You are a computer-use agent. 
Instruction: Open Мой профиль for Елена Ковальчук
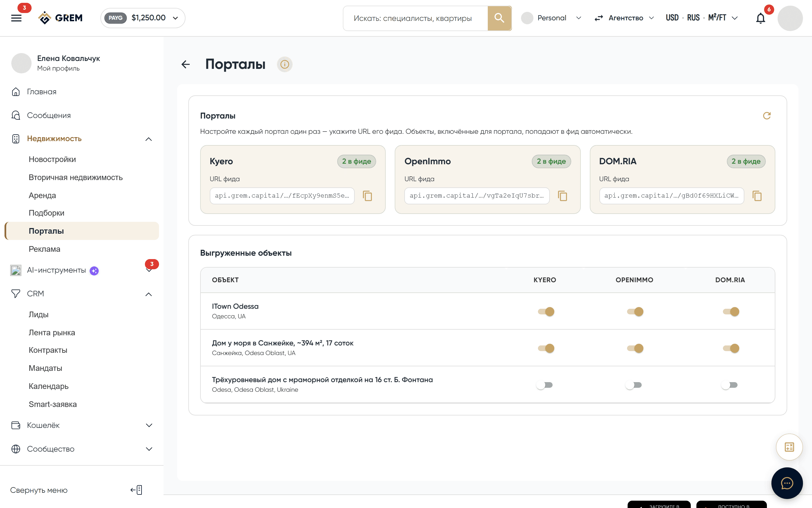tap(58, 69)
